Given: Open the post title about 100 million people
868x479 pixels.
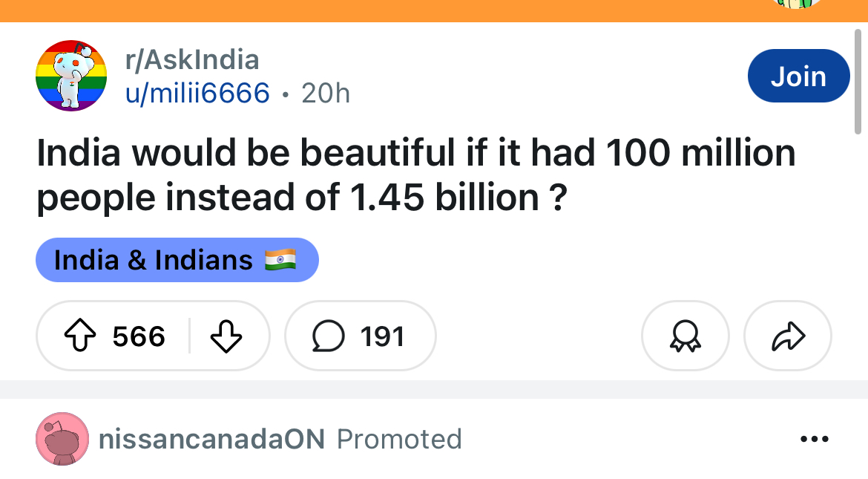Looking at the screenshot, I should point(415,175).
